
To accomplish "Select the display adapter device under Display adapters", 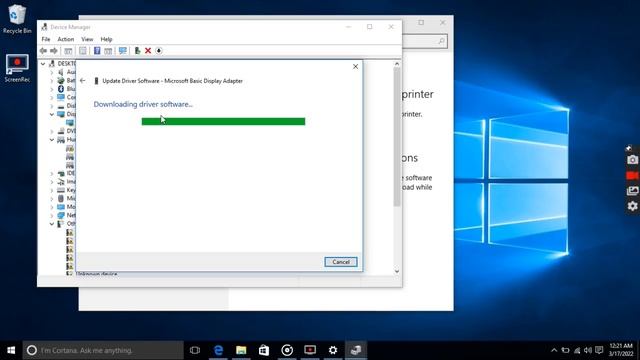I will (70, 122).
